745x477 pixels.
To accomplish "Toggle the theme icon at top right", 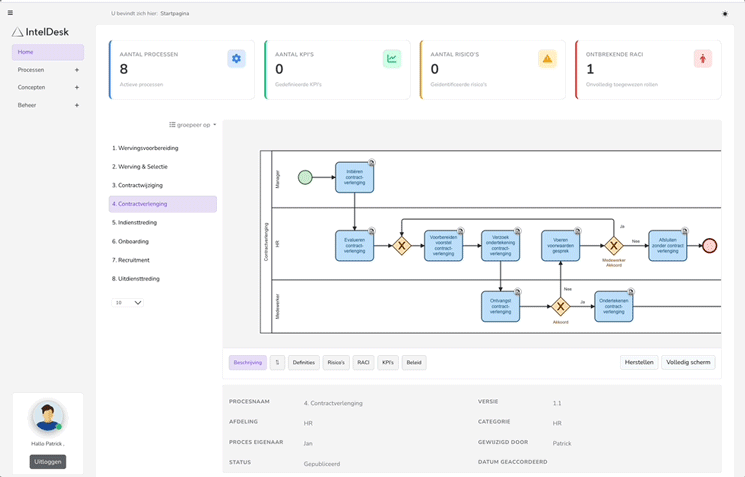I will 725,14.
